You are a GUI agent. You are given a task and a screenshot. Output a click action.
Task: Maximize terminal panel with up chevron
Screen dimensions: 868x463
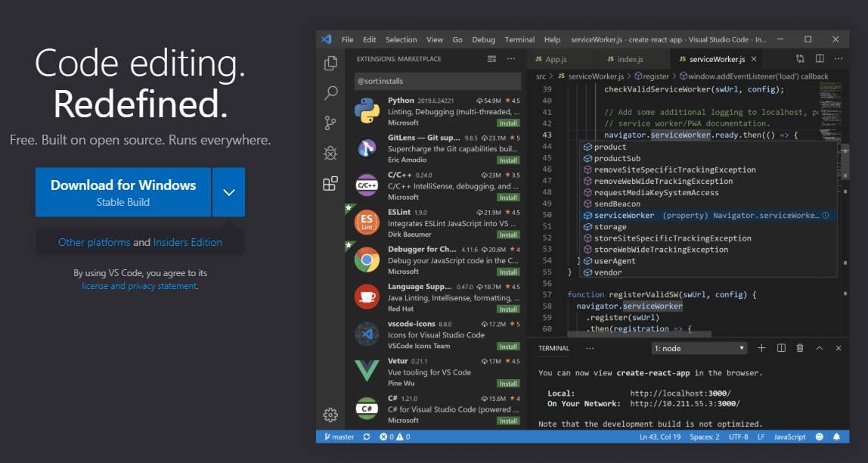coord(820,348)
